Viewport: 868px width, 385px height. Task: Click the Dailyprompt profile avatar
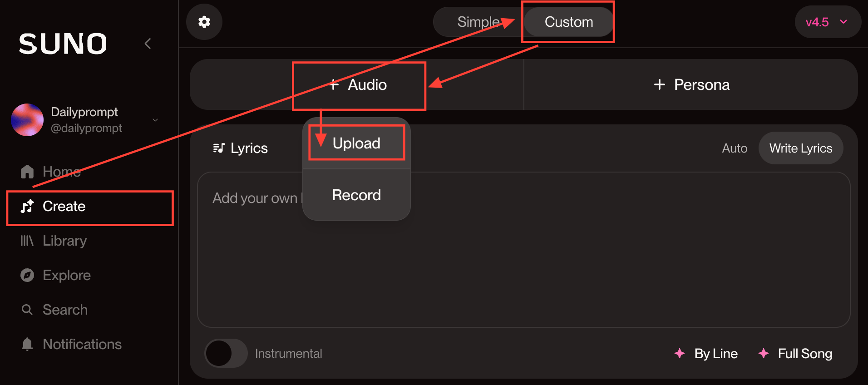tap(27, 120)
